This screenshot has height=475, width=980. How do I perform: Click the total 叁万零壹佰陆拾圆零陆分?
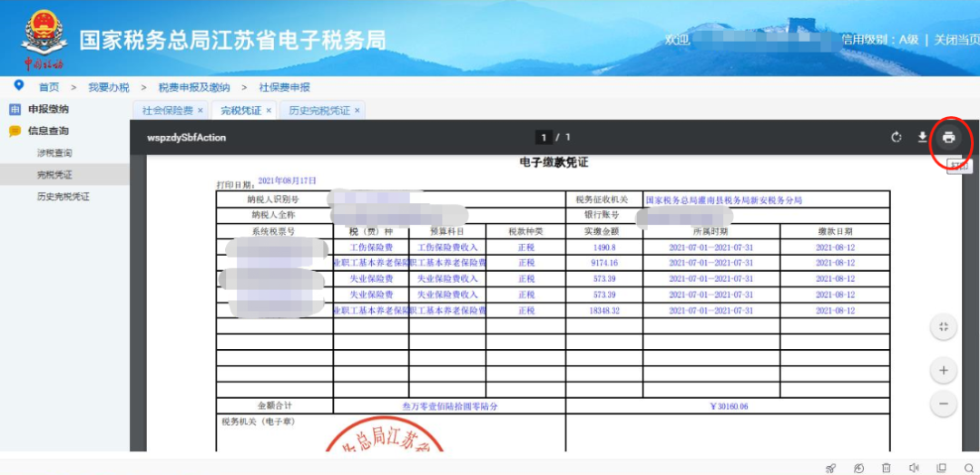click(x=449, y=406)
